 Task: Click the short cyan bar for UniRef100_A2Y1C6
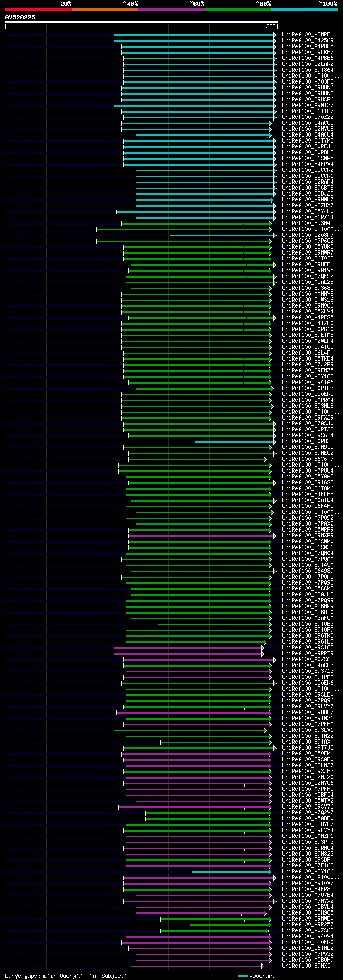(x=232, y=872)
